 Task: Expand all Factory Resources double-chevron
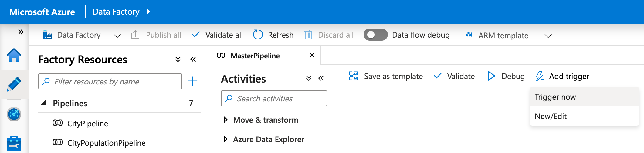pyautogui.click(x=178, y=59)
